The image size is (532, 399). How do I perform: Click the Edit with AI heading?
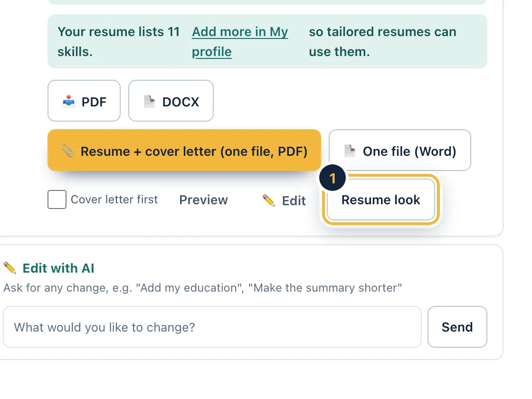click(58, 268)
